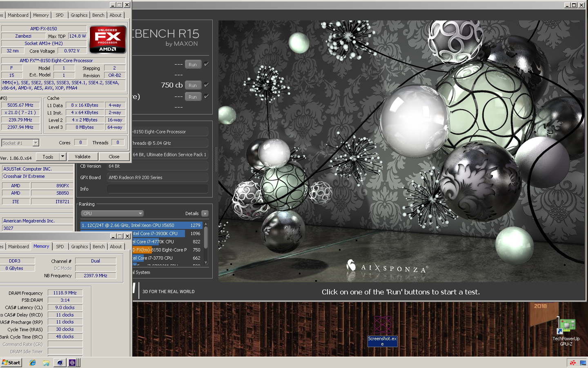Image resolution: width=588 pixels, height=368 pixels.
Task: Click the American Megatrends Inc. BIOS field
Action: [x=38, y=221]
